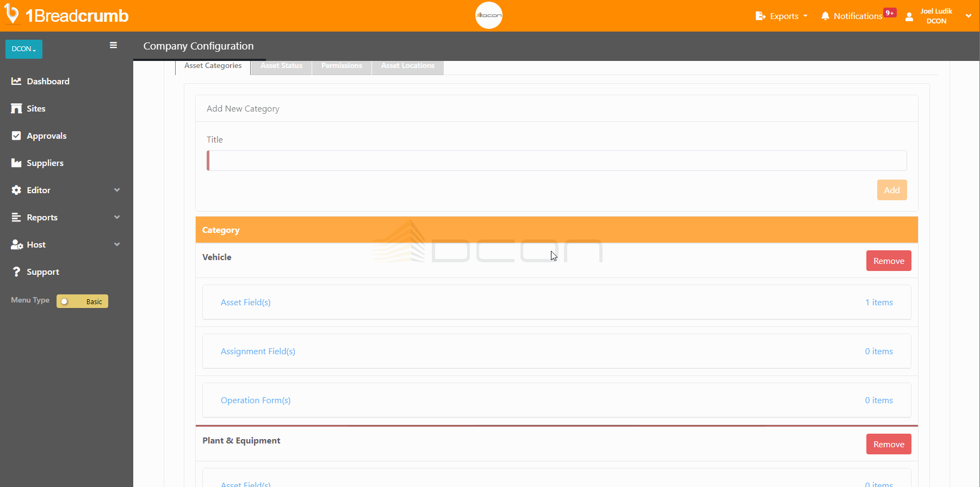Click the Category column header
The width and height of the screenshot is (980, 487).
click(x=221, y=230)
